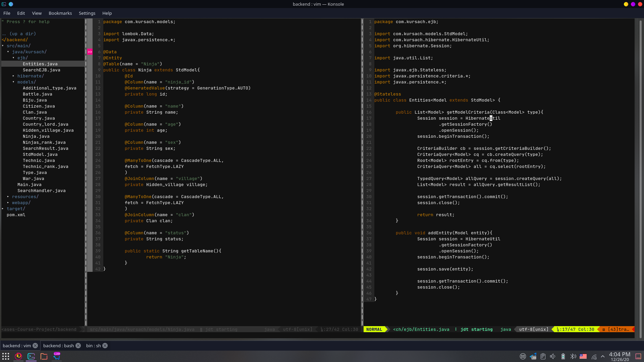Open the Edit menu
Image resolution: width=644 pixels, height=362 pixels.
[x=21, y=13]
